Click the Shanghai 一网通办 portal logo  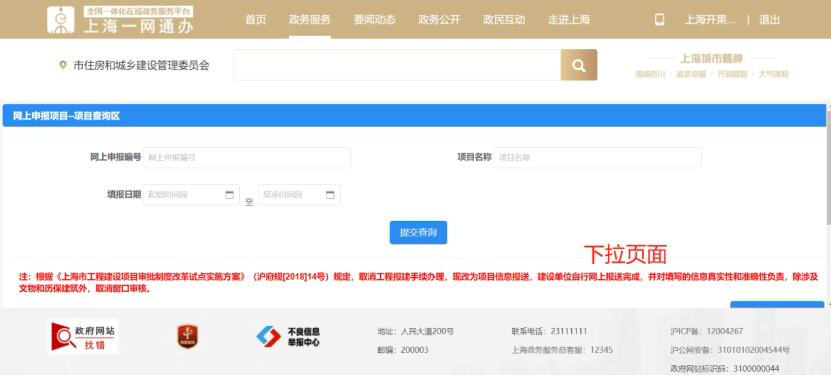pyautogui.click(x=120, y=20)
